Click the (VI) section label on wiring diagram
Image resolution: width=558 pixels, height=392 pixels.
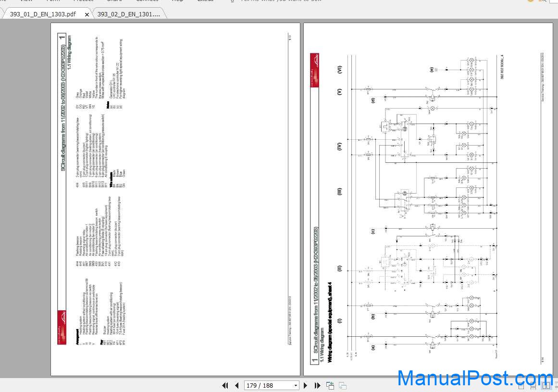coord(339,70)
